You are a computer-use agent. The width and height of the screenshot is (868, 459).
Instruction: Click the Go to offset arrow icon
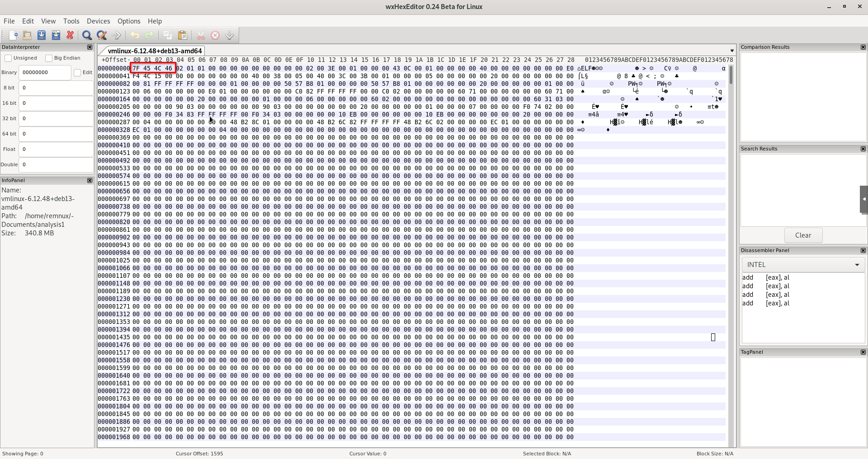pyautogui.click(x=116, y=35)
